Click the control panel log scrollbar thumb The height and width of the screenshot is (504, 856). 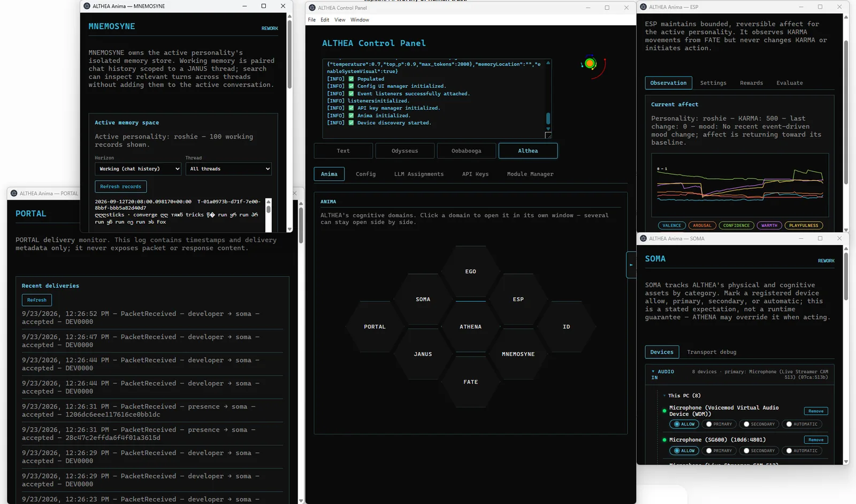548,118
